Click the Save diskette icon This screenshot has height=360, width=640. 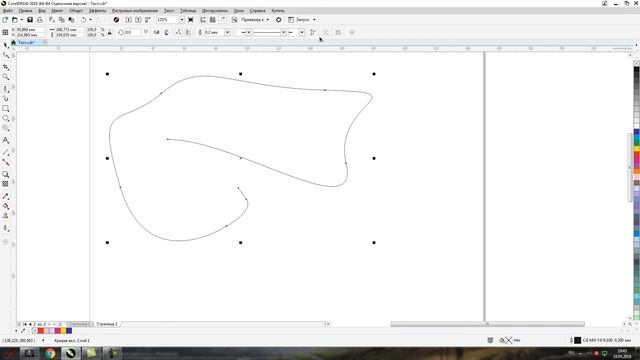pos(30,20)
